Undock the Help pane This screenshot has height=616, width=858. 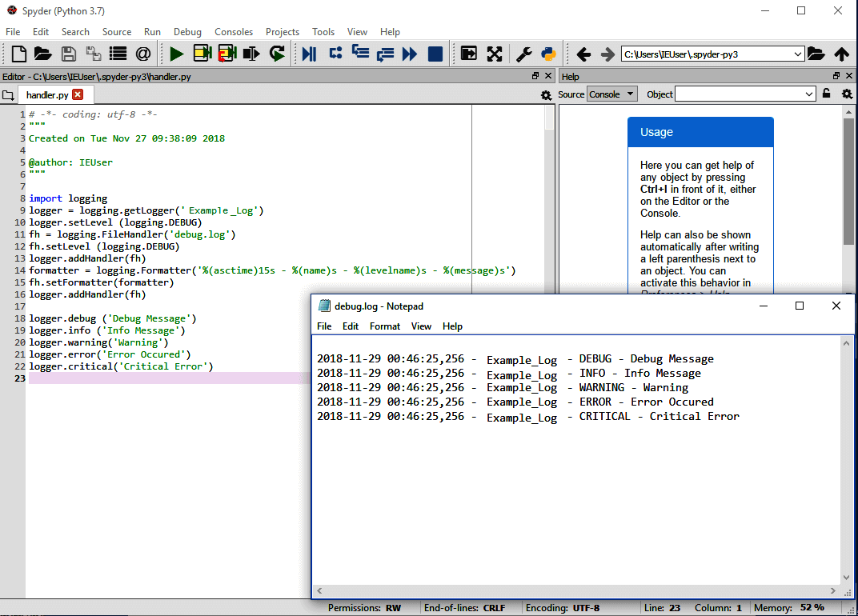click(x=836, y=76)
